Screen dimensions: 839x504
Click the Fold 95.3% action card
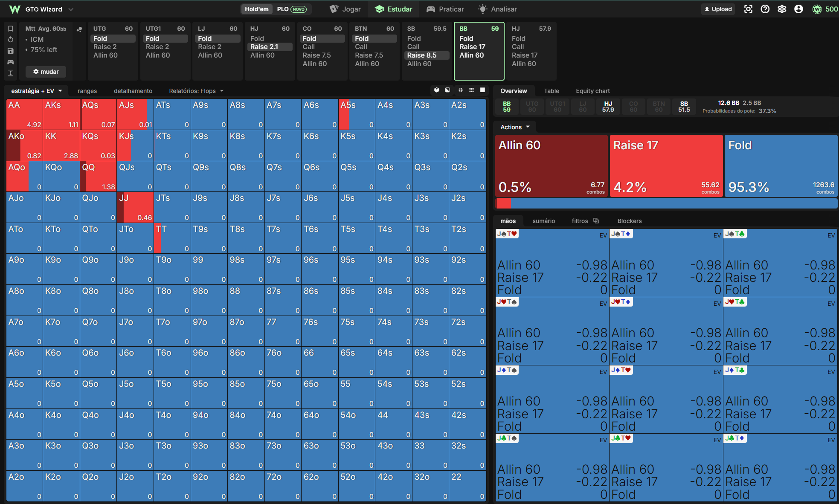point(781,166)
